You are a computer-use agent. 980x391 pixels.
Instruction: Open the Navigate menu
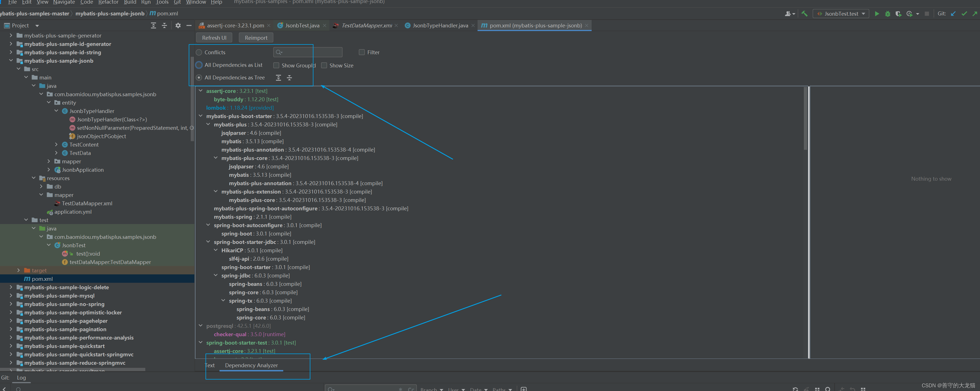[x=64, y=2]
